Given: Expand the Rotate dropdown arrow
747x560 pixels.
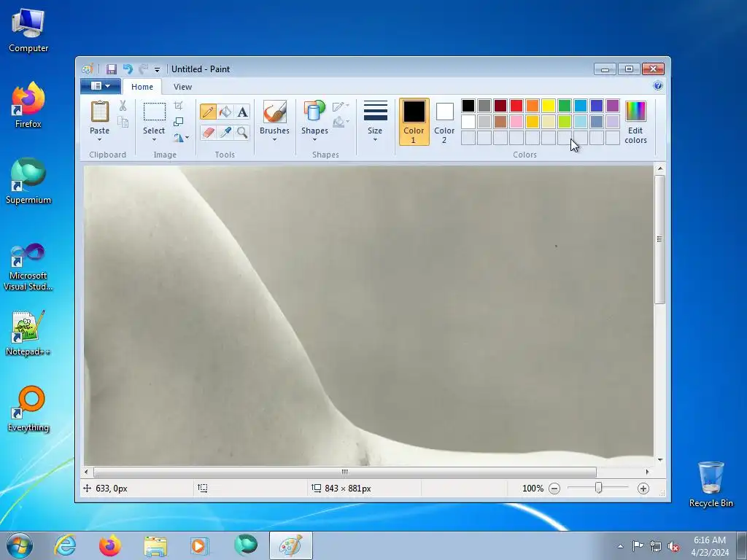Looking at the screenshot, I should click(187, 138).
